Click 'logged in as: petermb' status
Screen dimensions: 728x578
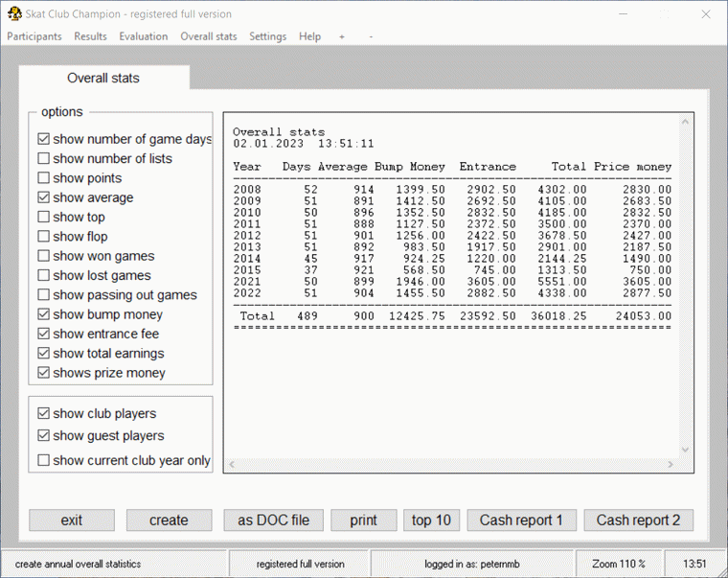[472, 564]
